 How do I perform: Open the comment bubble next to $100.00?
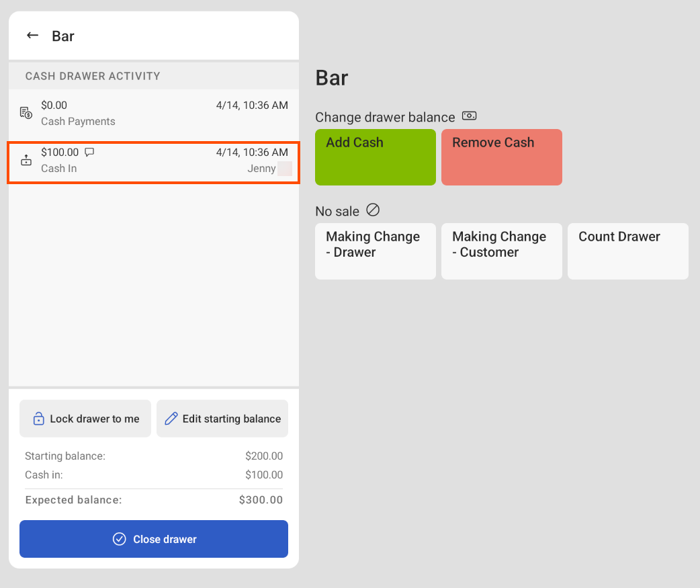click(89, 153)
